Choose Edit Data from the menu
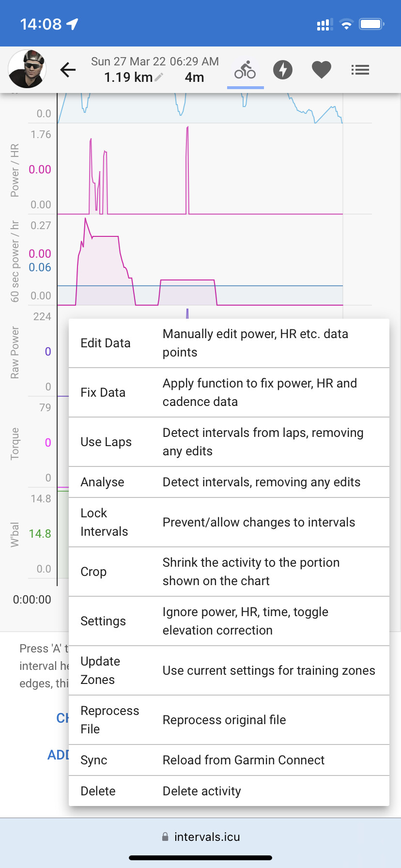The image size is (401, 868). (x=229, y=343)
